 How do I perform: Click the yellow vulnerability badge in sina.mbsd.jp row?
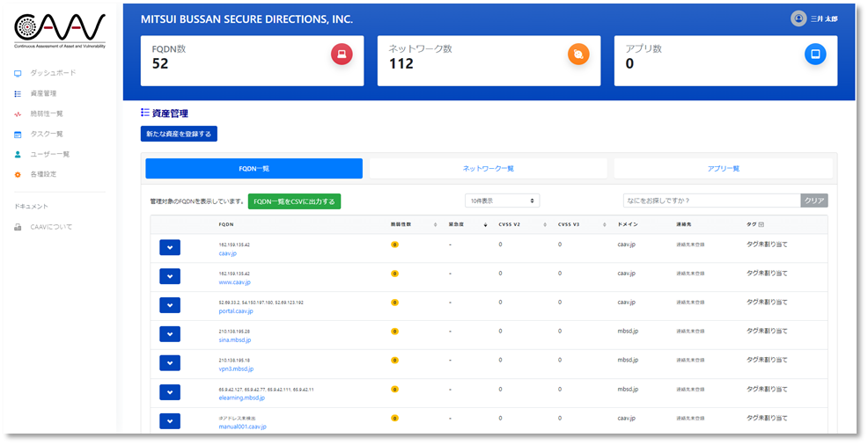tap(394, 332)
